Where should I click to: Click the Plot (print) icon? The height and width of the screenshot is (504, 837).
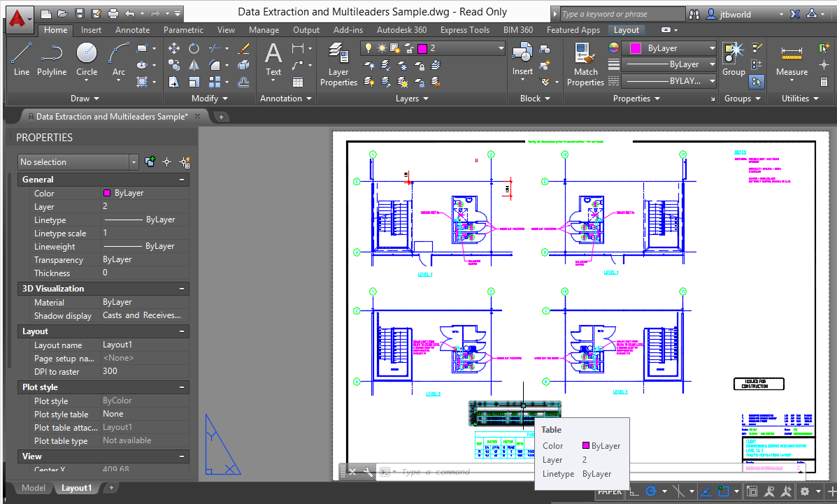(113, 13)
